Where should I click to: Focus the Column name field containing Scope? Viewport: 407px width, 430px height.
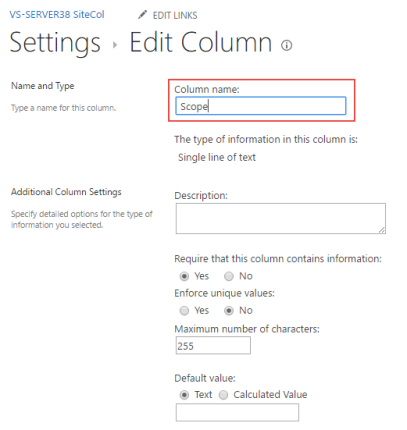(x=261, y=106)
